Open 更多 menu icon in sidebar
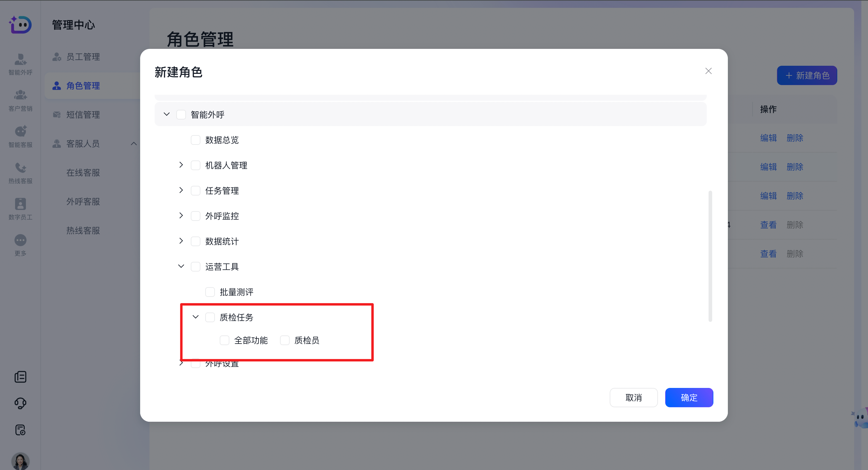The width and height of the screenshot is (868, 470). 20,245
